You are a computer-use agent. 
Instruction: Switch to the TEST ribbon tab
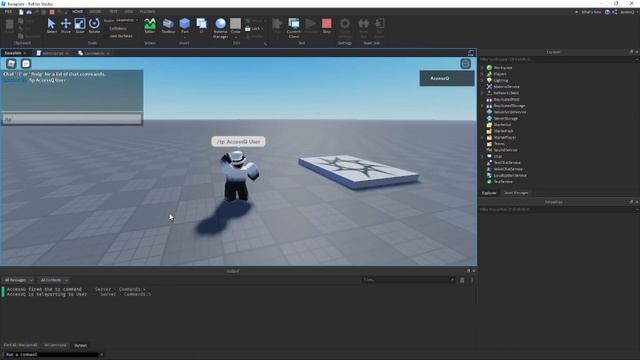(113, 12)
